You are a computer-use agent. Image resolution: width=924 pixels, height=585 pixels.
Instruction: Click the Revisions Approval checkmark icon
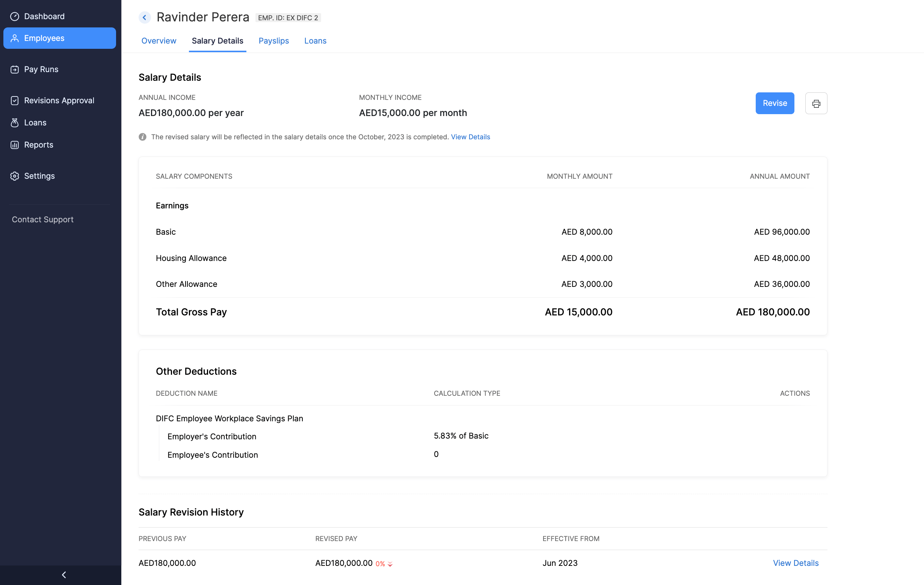15,101
